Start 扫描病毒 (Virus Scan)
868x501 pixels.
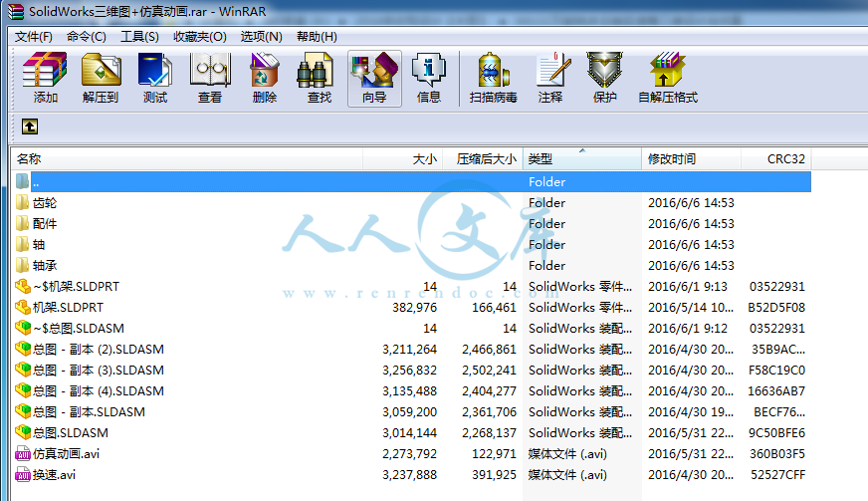494,78
